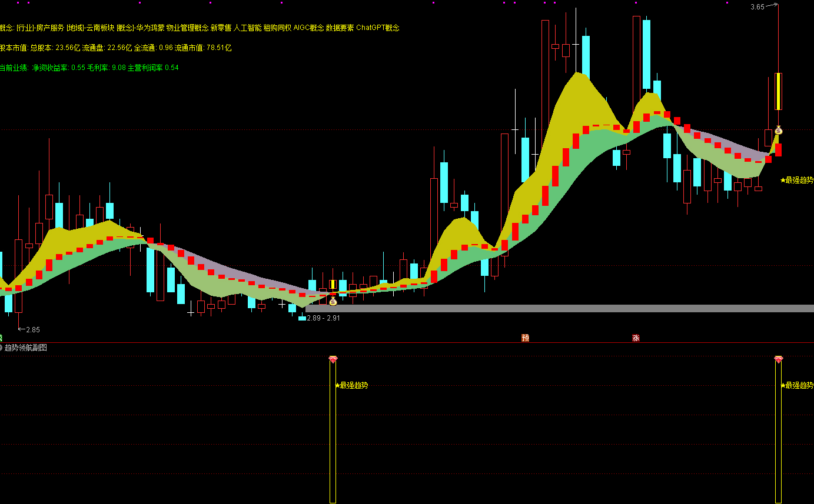
Task: Click the 流通市值 78.51亿 info text
Action: coord(203,48)
